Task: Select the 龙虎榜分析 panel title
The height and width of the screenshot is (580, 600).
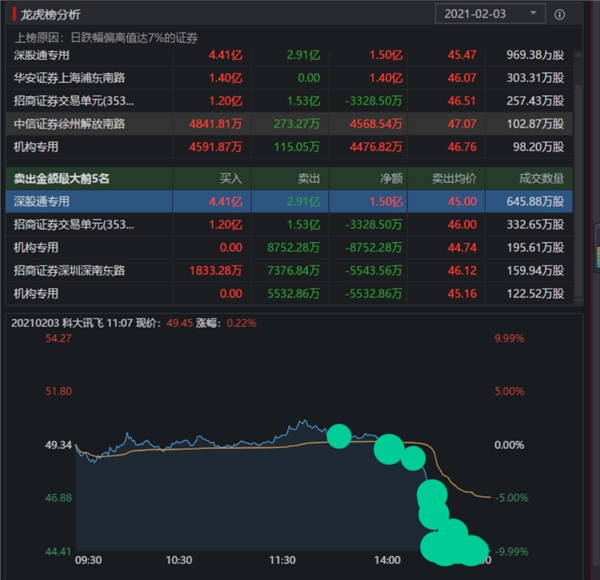Action: [x=50, y=15]
